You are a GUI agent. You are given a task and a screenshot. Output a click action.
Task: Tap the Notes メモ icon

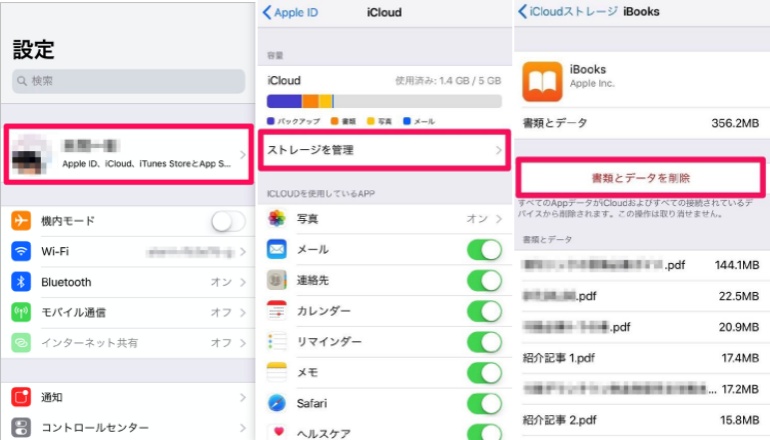point(277,372)
